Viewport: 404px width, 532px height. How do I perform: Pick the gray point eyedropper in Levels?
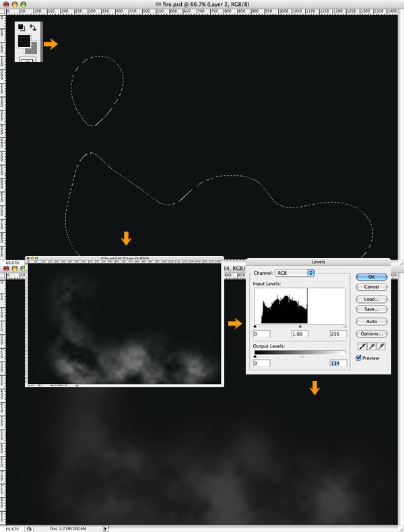click(372, 346)
